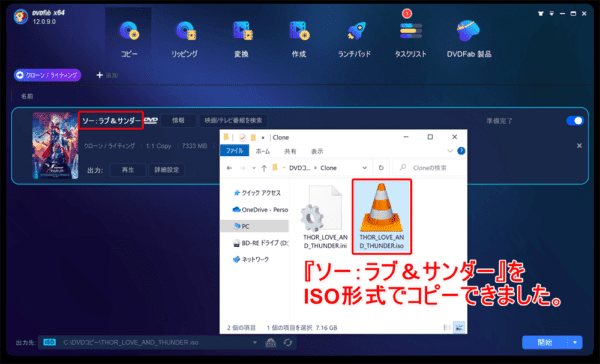This screenshot has width=600, height=364.
Task: Expand the Explorer ribbon chevron
Action: [x=450, y=151]
